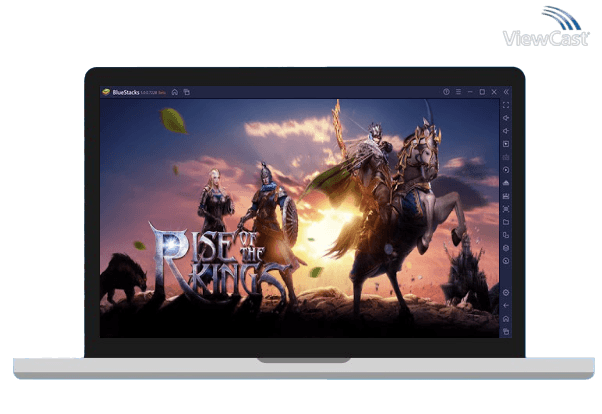Click the play-in-square sidebar icon
This screenshot has width=602, height=414.
506,144
